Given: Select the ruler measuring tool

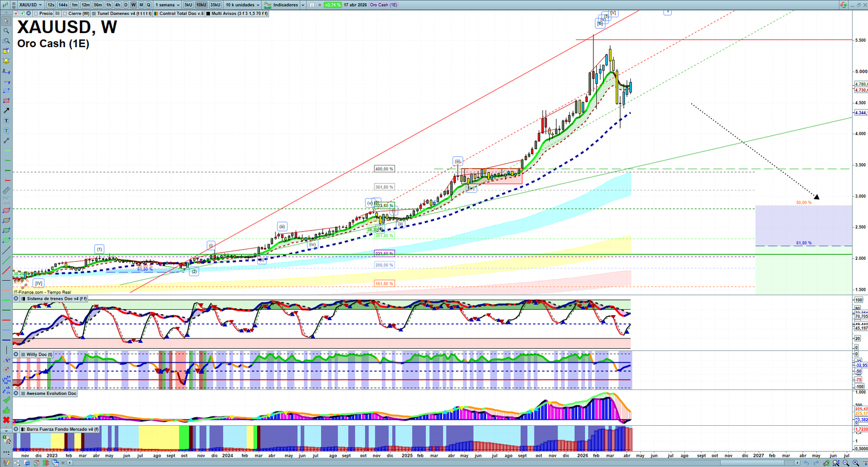Looking at the screenshot, I should click(x=6, y=190).
